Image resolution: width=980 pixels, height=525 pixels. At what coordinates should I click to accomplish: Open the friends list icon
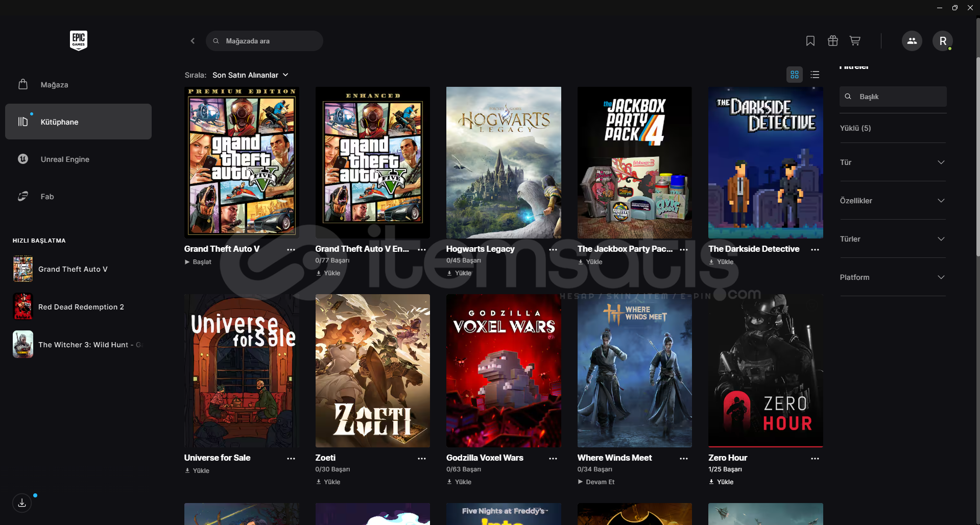pyautogui.click(x=912, y=41)
